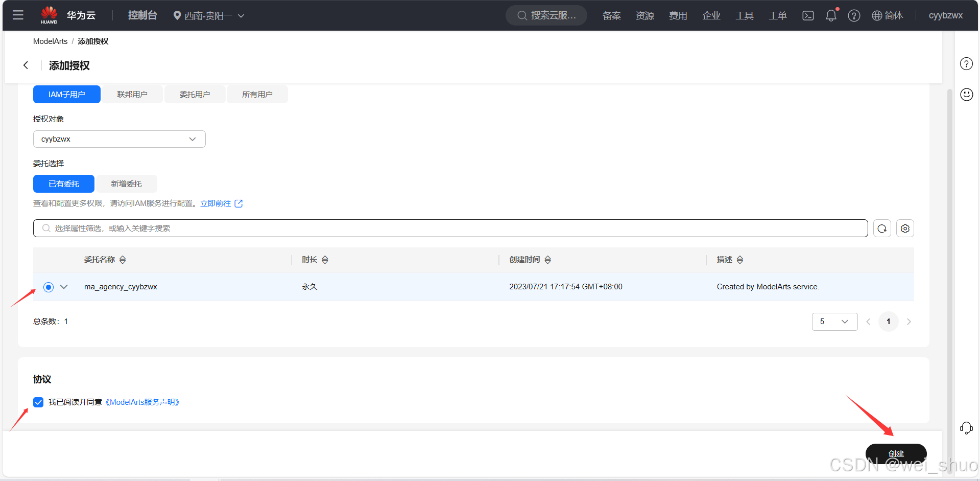
Task: Expand the ma_agency_cyybzwx row details
Action: [64, 287]
